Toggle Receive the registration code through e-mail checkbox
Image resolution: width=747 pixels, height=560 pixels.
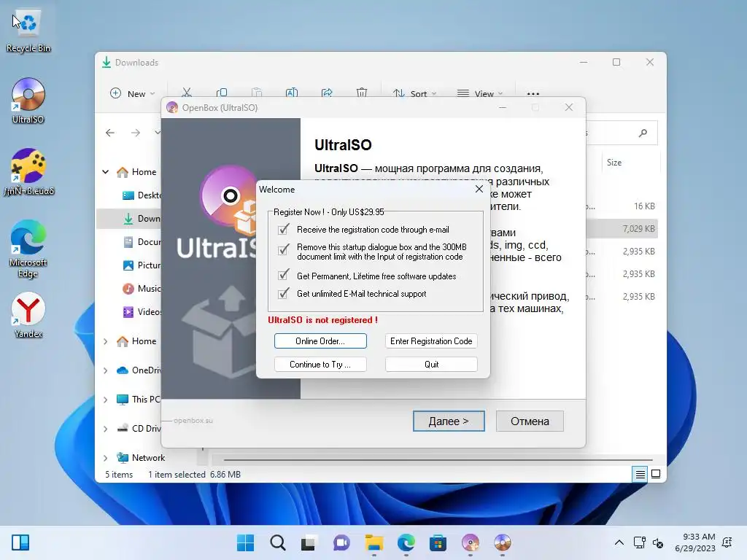coord(284,230)
